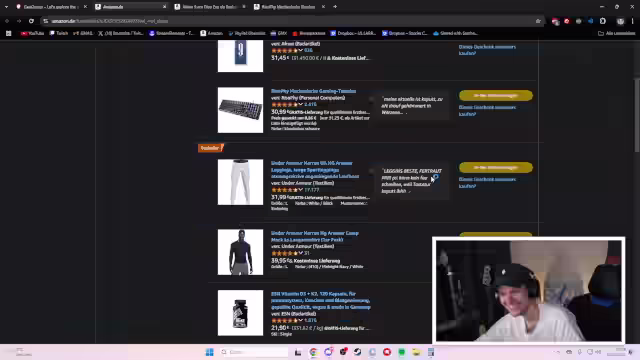Viewport: 640px width, 360px height.
Task: Open the first Dropbox bookmark
Action: [x=353, y=33]
